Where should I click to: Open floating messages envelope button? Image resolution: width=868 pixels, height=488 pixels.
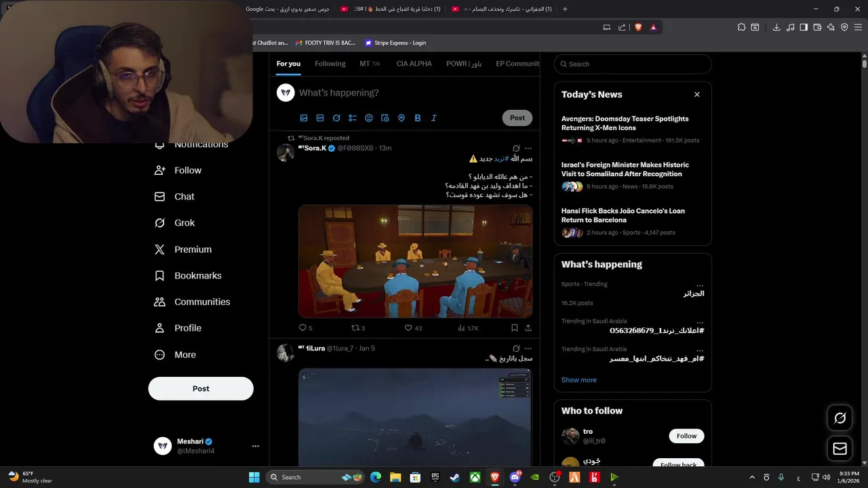tap(840, 448)
